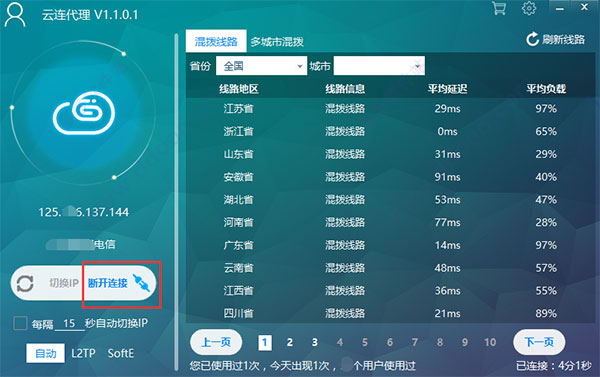This screenshot has height=377, width=600.
Task: Enable auto switch IP every 15 seconds checkbox
Action: 20,323
